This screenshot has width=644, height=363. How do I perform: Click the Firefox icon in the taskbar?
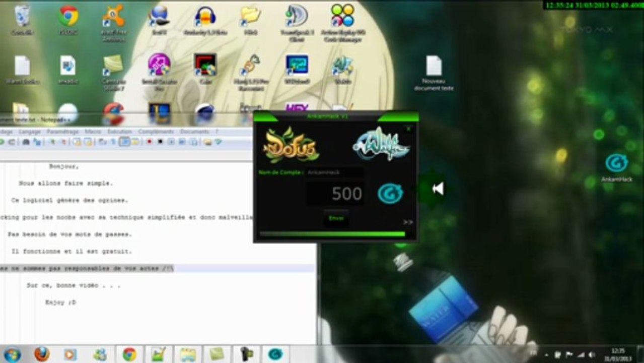click(x=42, y=354)
